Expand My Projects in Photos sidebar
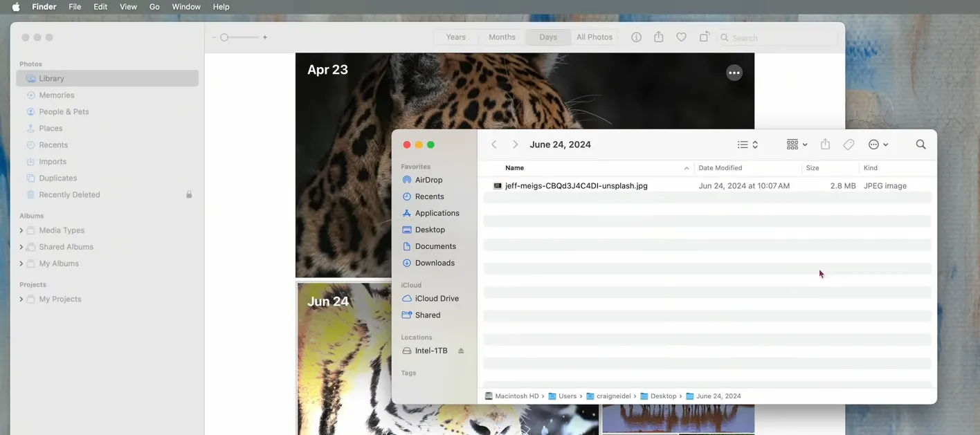The width and height of the screenshot is (980, 435). click(21, 299)
